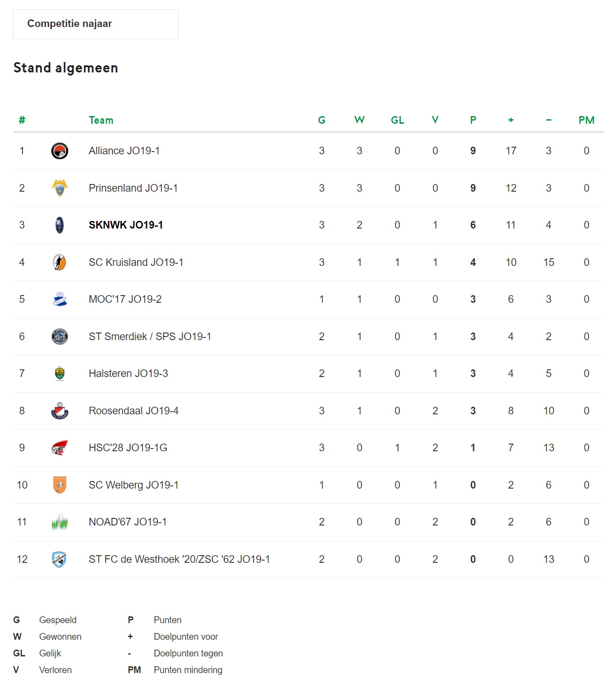Open the Alliance JO19-1 team link
Viewport: 616px width, 687px height.
tap(124, 151)
